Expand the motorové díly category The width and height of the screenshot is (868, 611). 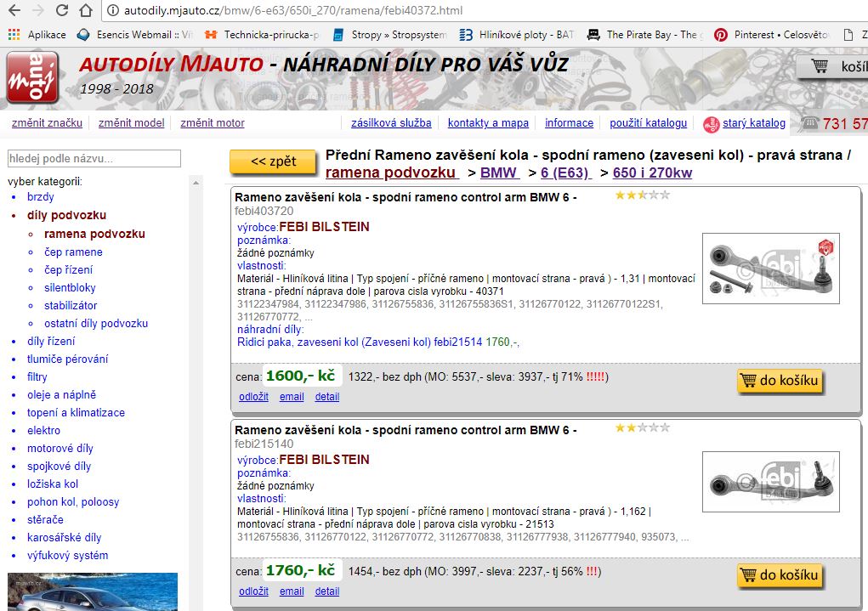click(x=60, y=448)
